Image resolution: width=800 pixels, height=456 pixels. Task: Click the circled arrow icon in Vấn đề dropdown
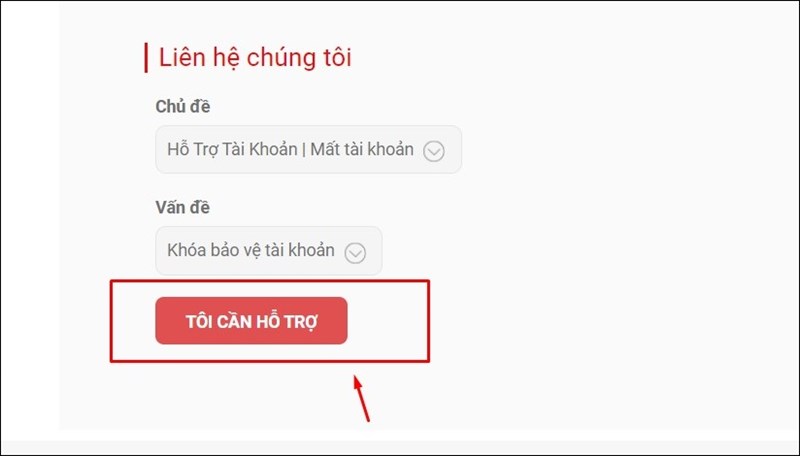[x=355, y=252]
